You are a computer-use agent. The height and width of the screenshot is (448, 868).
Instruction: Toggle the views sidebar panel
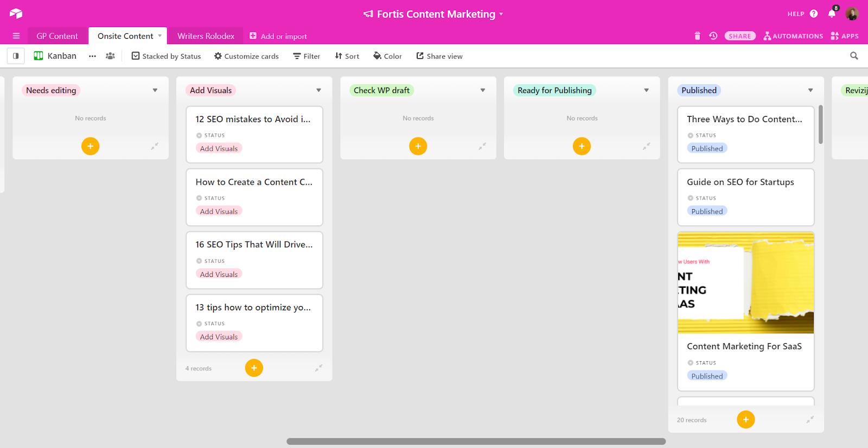tap(16, 56)
